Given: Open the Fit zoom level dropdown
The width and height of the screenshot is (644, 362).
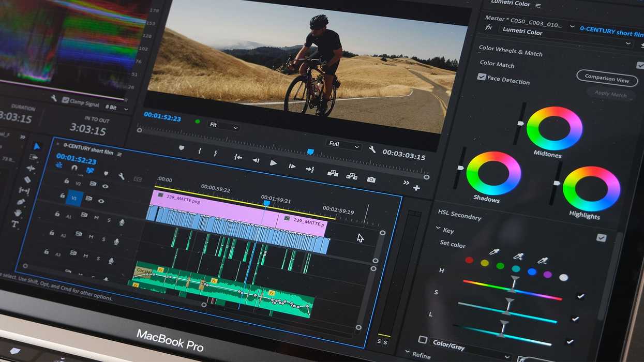Looking at the screenshot, I should [x=223, y=126].
